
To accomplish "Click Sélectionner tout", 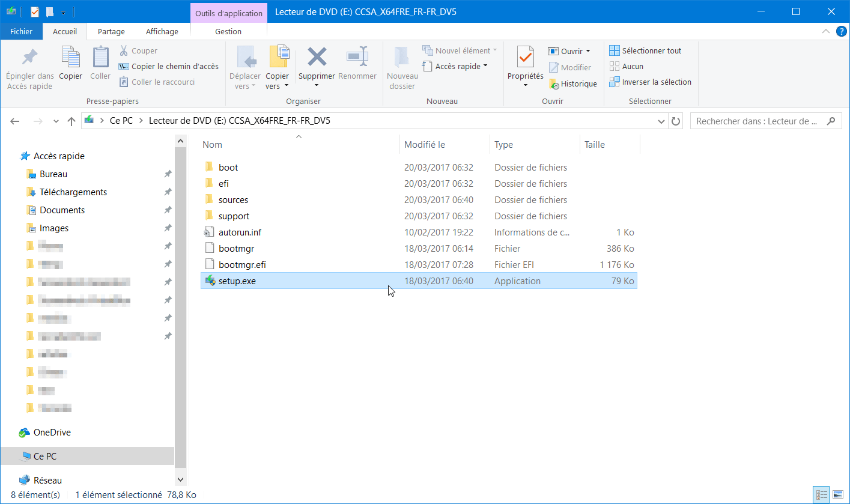I will (x=645, y=51).
